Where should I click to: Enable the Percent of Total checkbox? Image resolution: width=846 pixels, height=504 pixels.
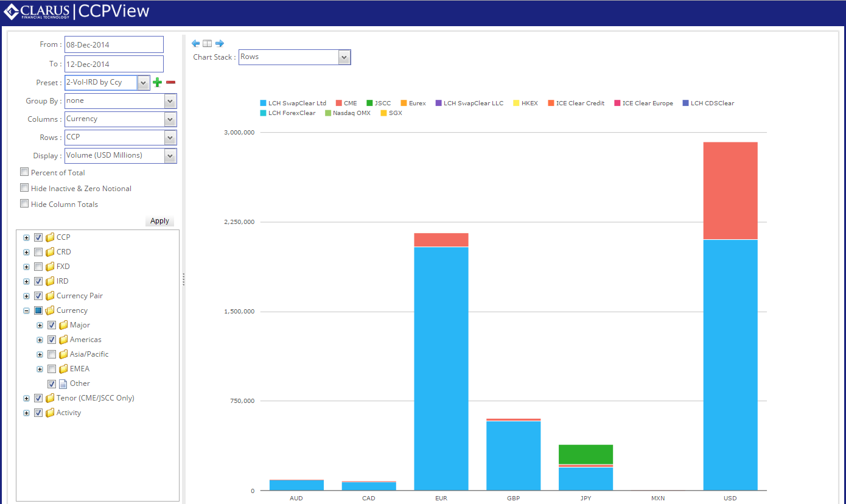click(24, 172)
